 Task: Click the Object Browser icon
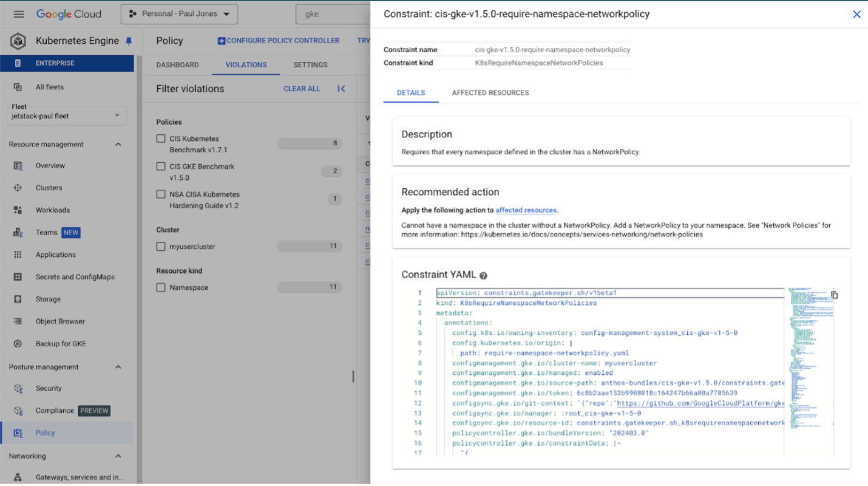click(x=18, y=321)
